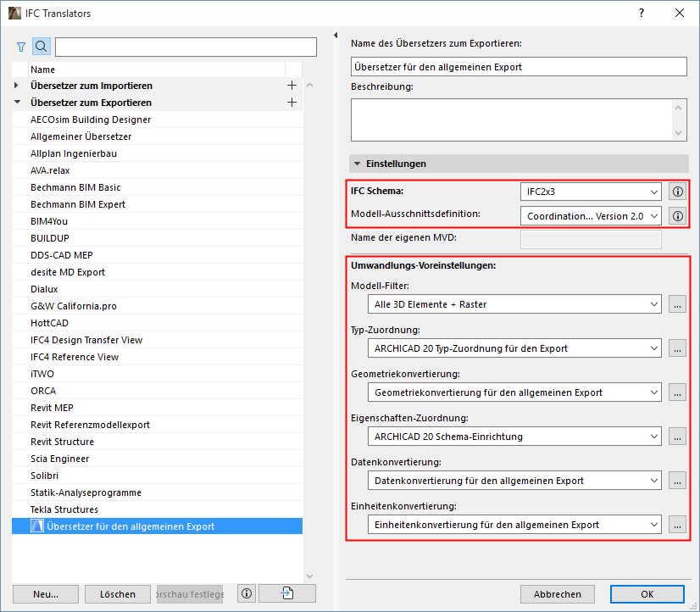
Task: Select Allplan Ingenierbau translator
Action: 157,153
